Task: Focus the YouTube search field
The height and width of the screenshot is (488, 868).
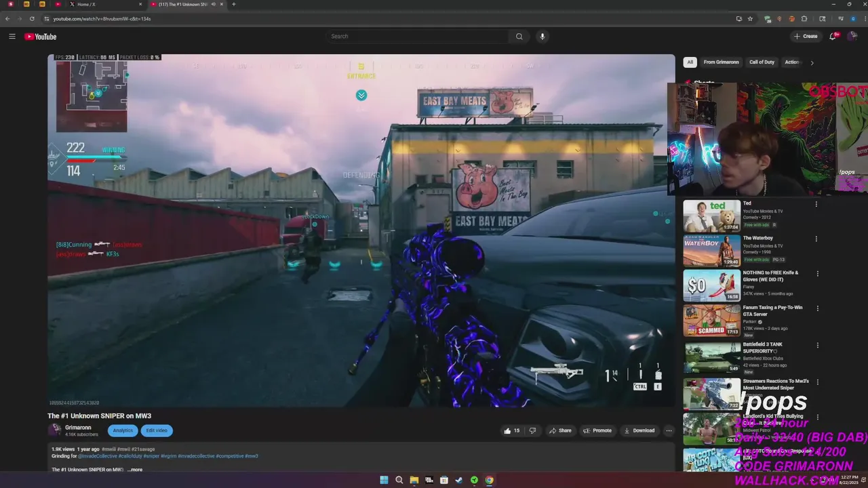Action: point(417,37)
